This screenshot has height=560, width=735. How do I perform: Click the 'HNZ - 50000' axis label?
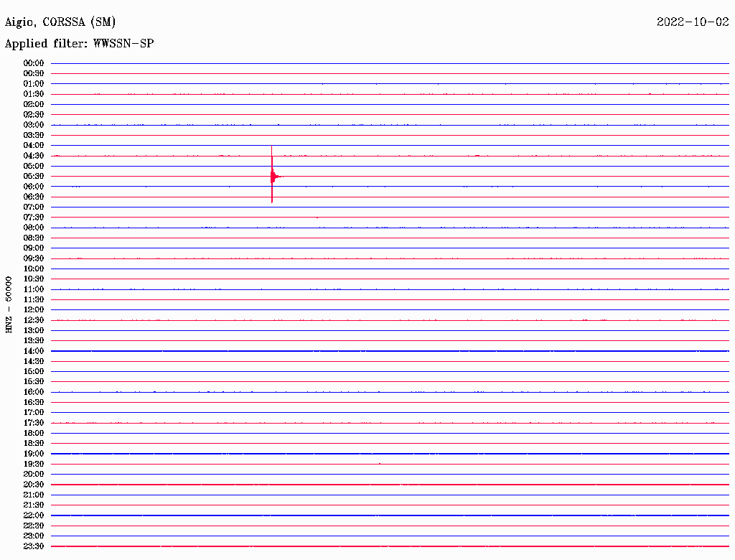9,305
